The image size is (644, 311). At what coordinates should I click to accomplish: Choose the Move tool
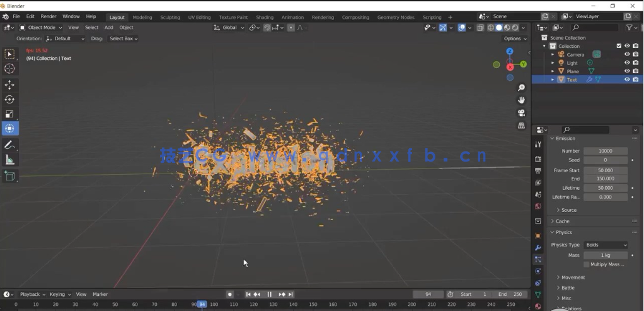tap(9, 85)
